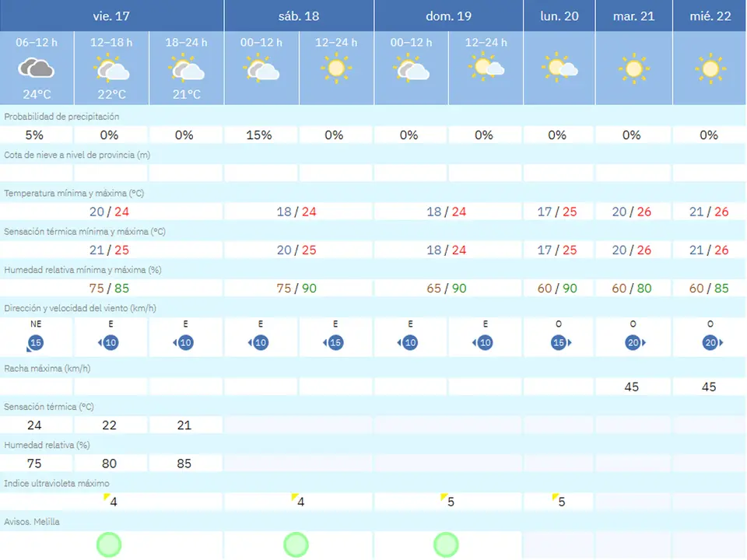This screenshot has height=560, width=747.
Task: Click the 5% precipitation probability value
Action: click(34, 135)
